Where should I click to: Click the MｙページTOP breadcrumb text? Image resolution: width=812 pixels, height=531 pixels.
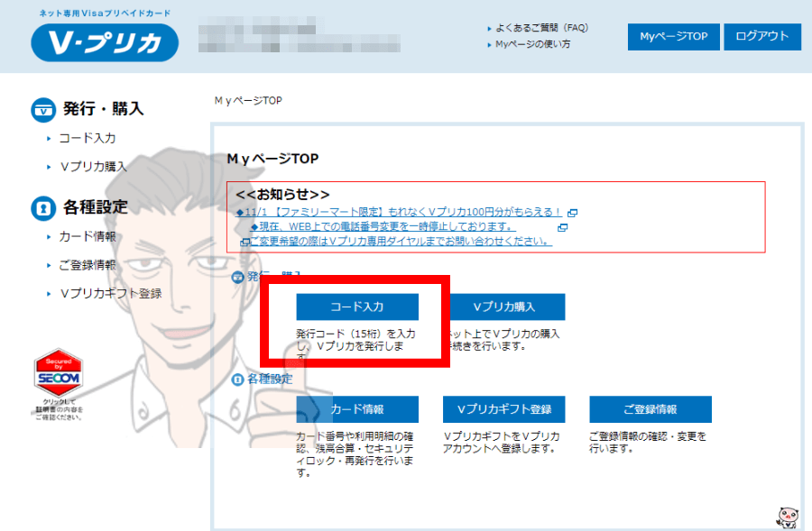[249, 100]
